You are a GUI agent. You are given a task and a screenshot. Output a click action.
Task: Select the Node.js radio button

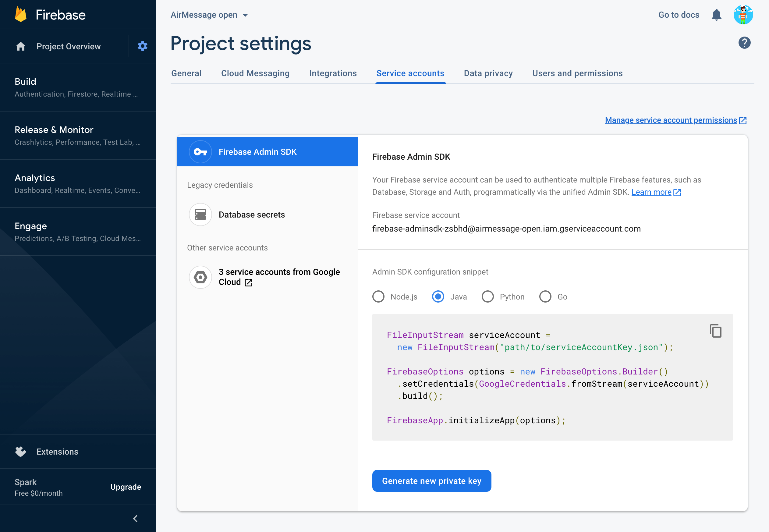pyautogui.click(x=378, y=296)
